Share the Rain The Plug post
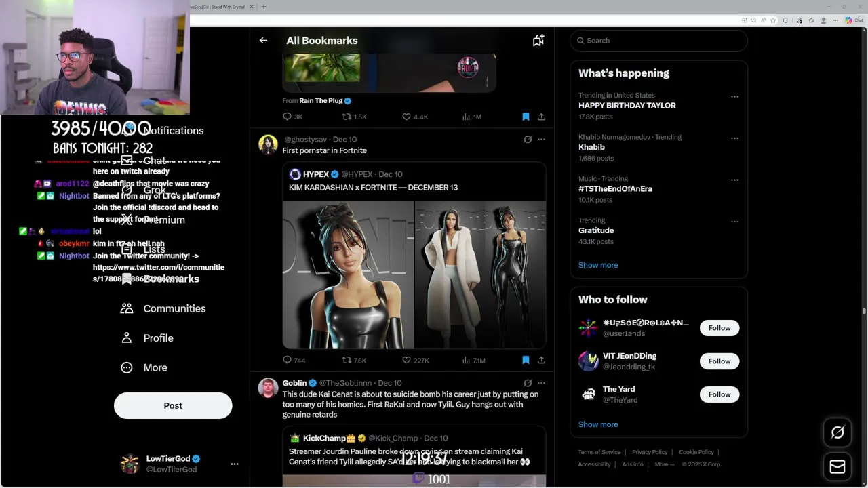 [541, 117]
